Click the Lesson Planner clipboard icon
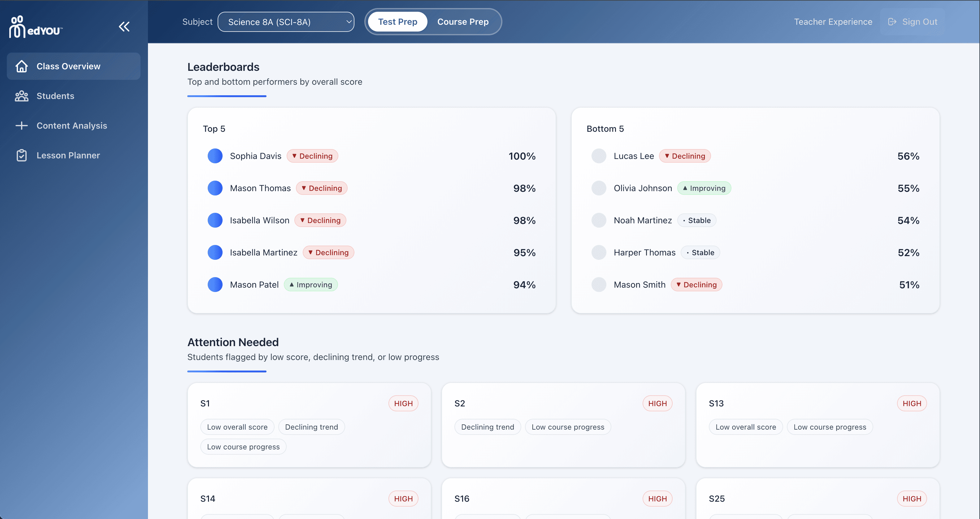This screenshot has height=519, width=980. click(22, 155)
